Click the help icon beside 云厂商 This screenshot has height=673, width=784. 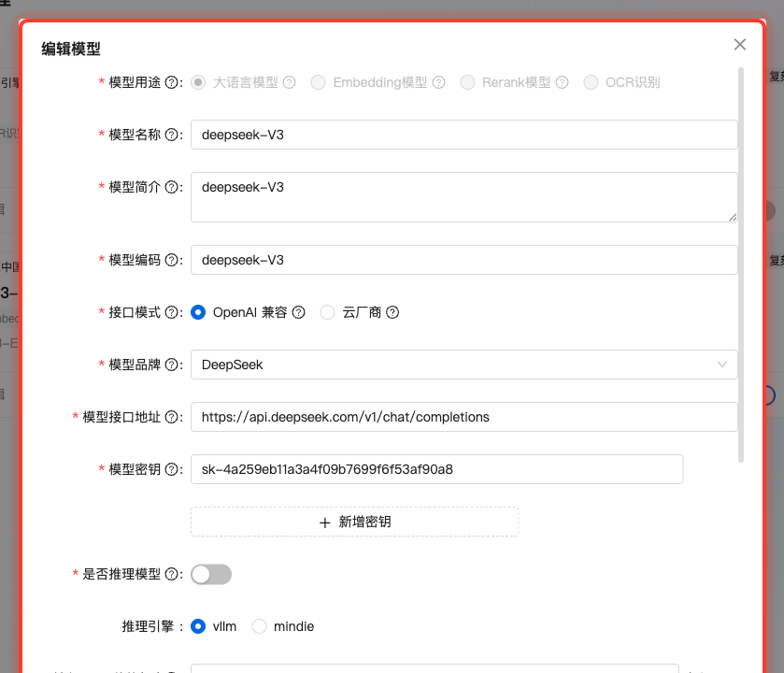pos(392,312)
